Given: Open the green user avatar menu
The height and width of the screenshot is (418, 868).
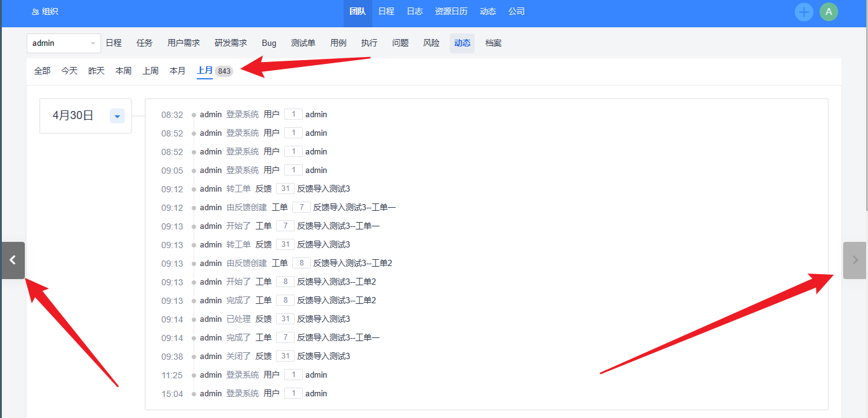Looking at the screenshot, I should click(828, 12).
